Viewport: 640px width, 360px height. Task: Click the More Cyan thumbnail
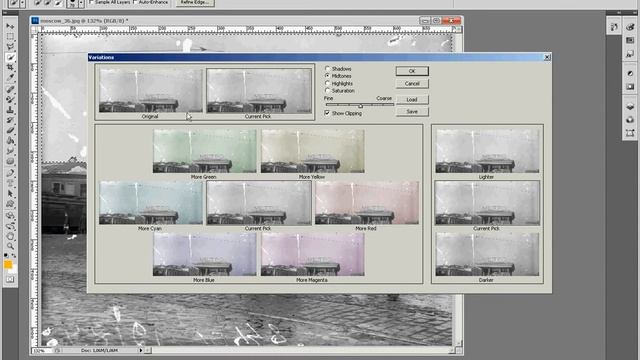point(151,203)
